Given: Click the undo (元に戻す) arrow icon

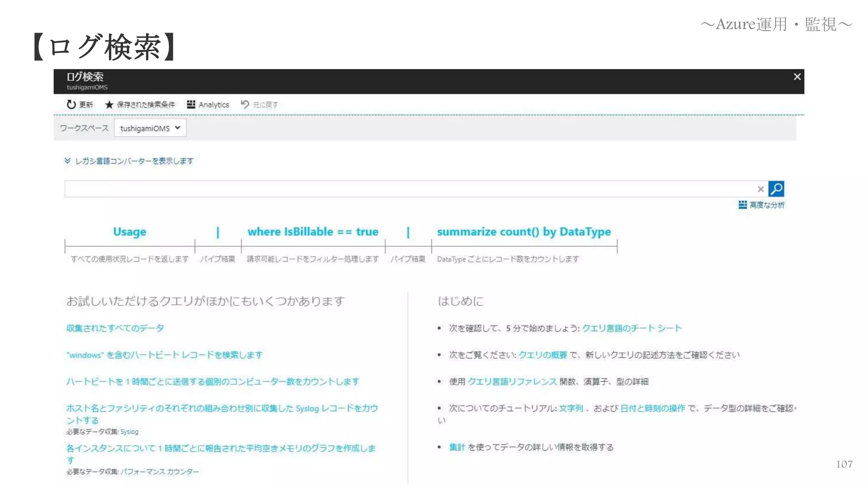Looking at the screenshot, I should (x=245, y=104).
